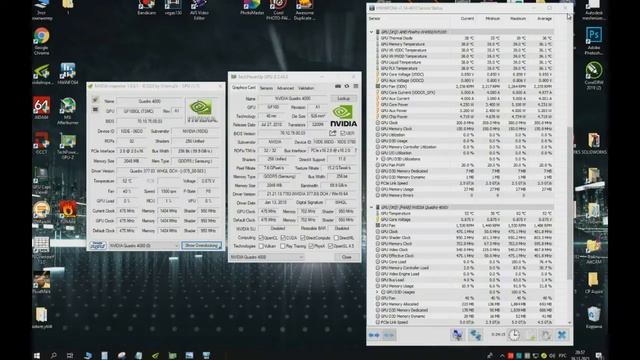640x360 pixels.
Task: Click HWiNFO collapse arrows icon at bottom left
Action: (x=389, y=335)
